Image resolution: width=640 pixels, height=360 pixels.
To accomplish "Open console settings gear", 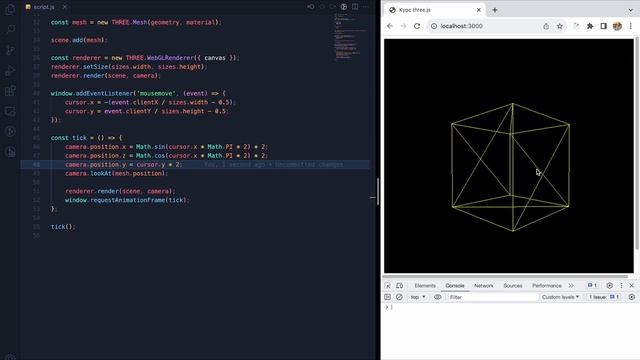I will (x=631, y=297).
